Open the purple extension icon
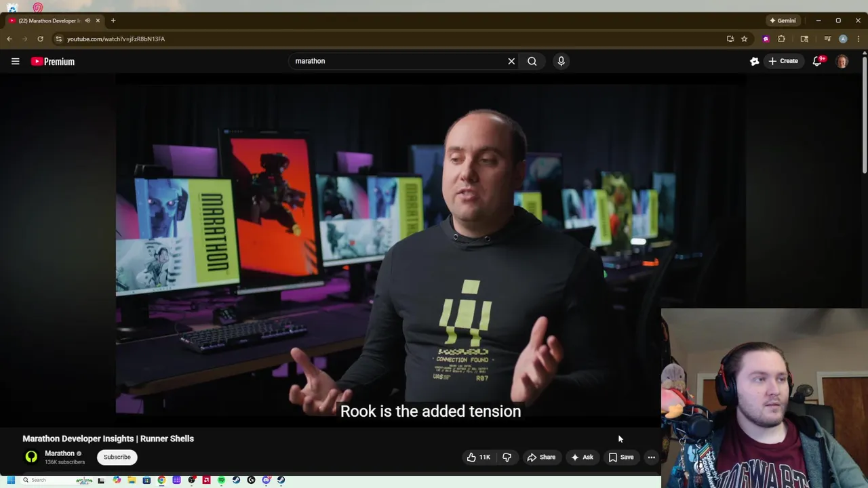The image size is (868, 488). coord(766,39)
